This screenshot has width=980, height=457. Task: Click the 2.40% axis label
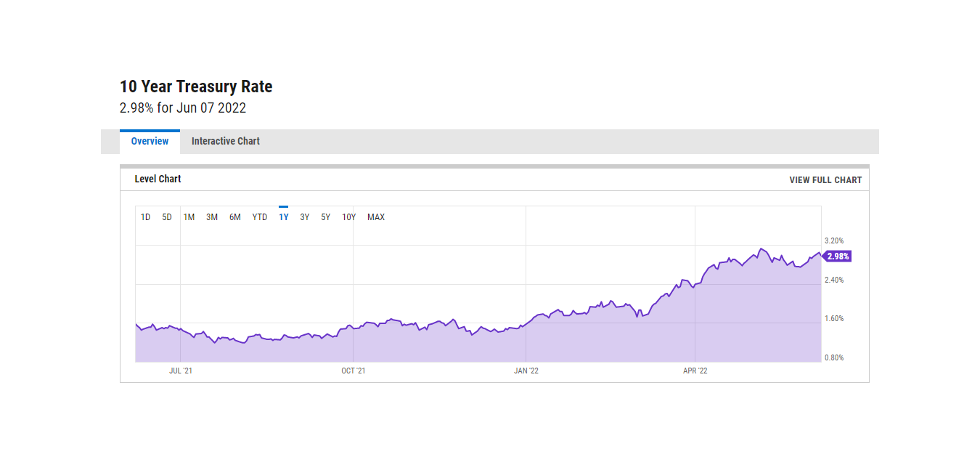(834, 280)
